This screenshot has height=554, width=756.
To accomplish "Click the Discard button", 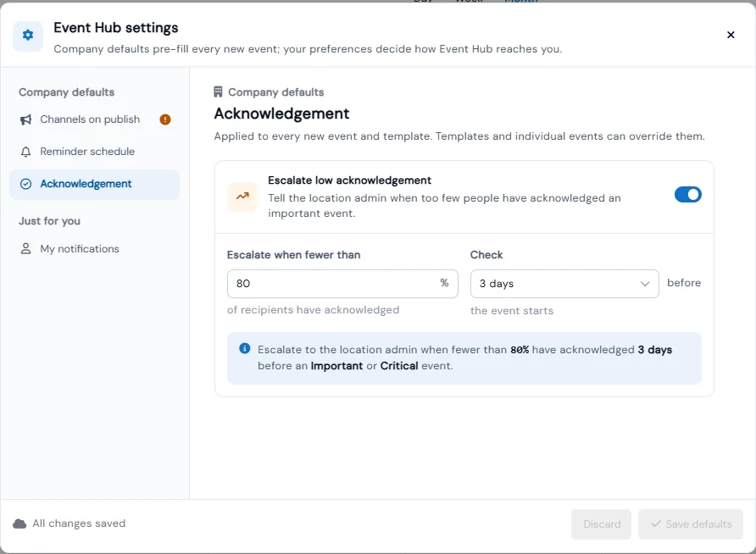I will [x=601, y=524].
